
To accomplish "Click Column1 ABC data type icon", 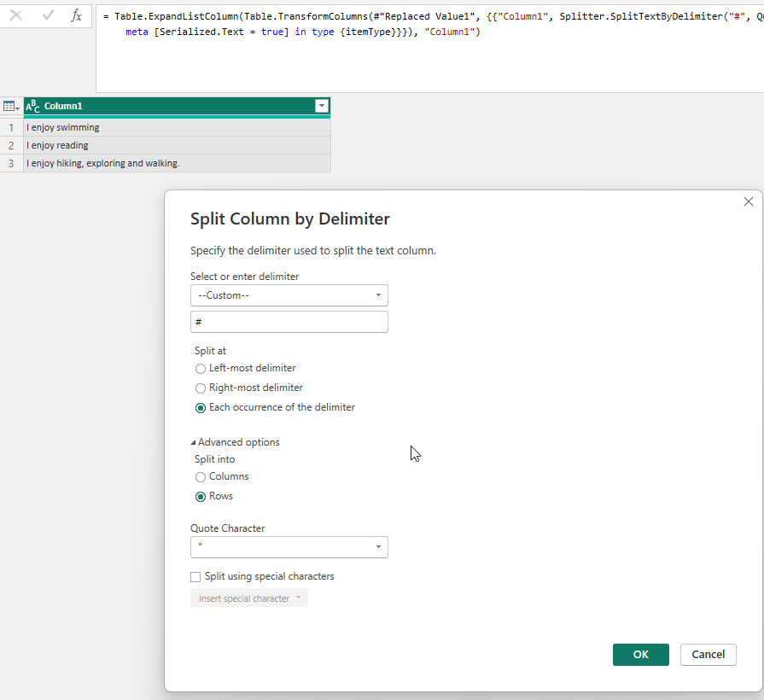I will click(32, 106).
